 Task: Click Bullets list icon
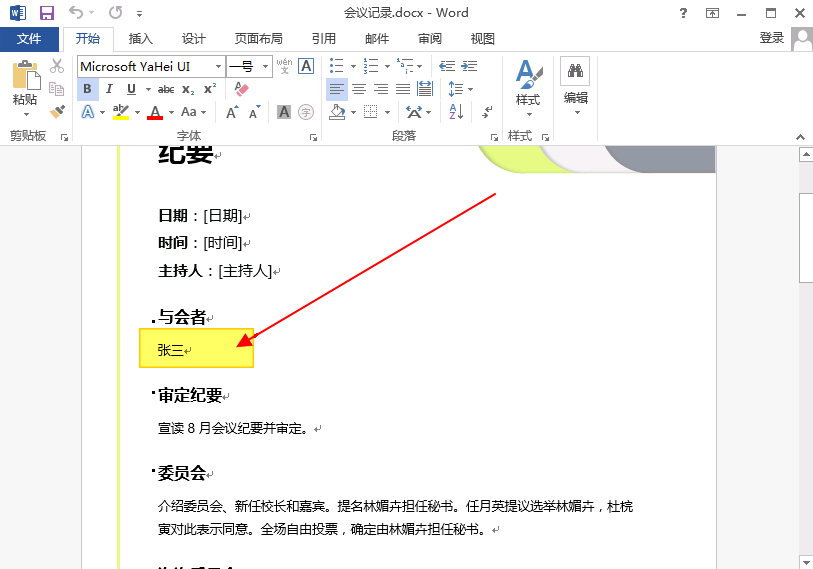[337, 66]
